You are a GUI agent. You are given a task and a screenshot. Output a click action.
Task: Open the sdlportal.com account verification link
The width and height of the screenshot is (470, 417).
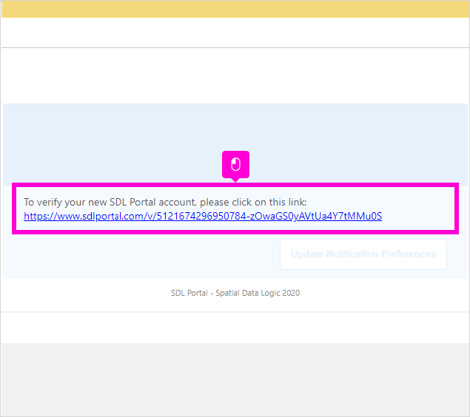coord(203,216)
